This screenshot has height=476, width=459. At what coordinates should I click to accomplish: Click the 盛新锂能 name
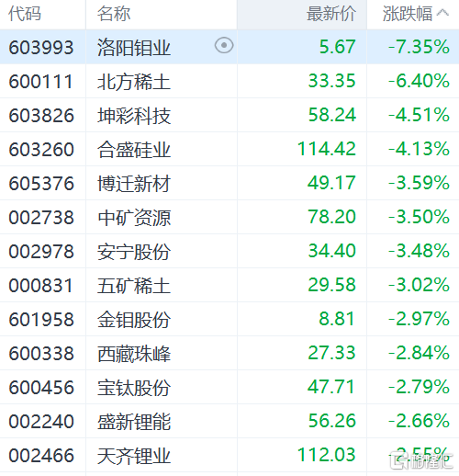[134, 422]
